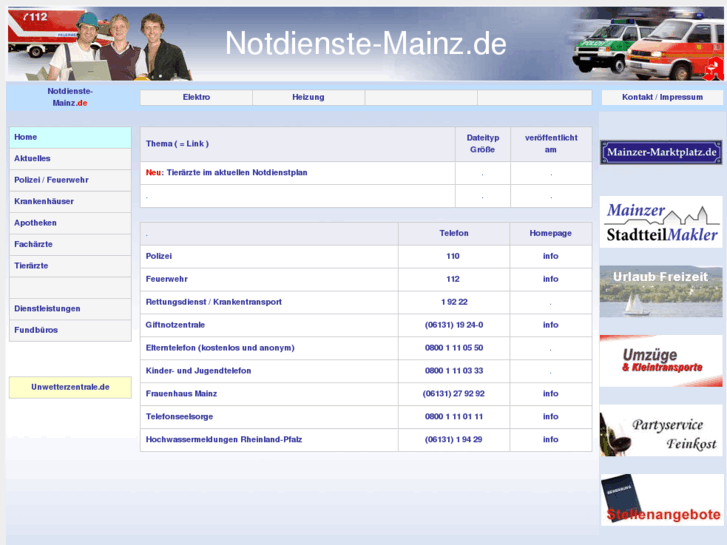Open info link for Giftnotzentrale

[x=550, y=325]
